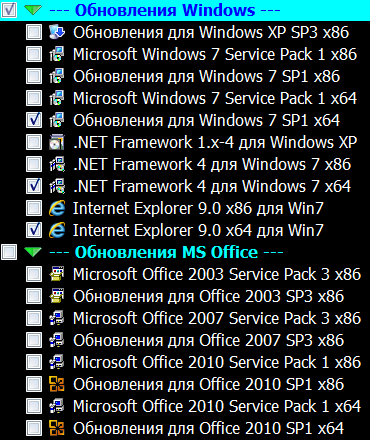Image resolution: width=370 pixels, height=440 pixels.
Task: Select the Обновления Windows header text
Action: [x=165, y=10]
